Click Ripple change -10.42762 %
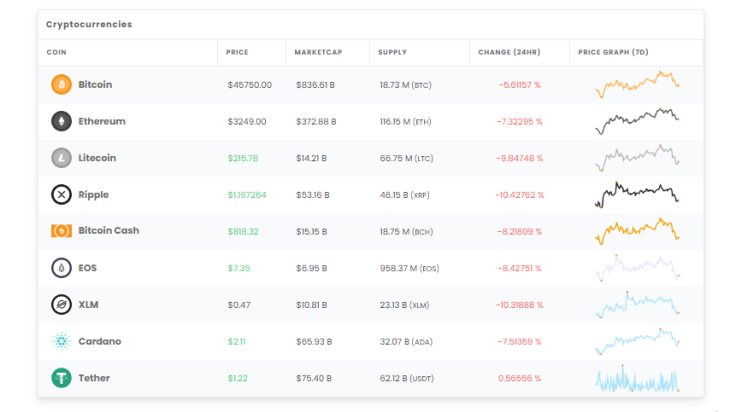Screen dimensions: 736x412 point(520,195)
